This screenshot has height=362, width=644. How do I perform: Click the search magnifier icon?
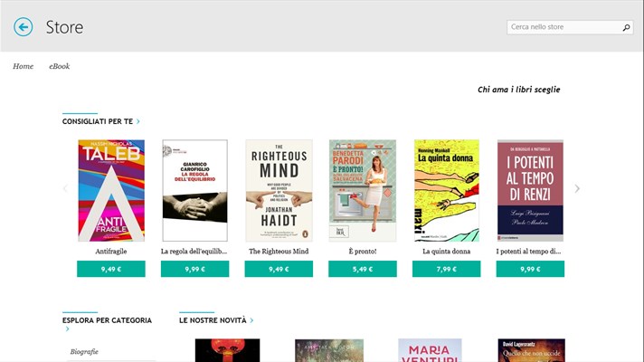point(626,27)
